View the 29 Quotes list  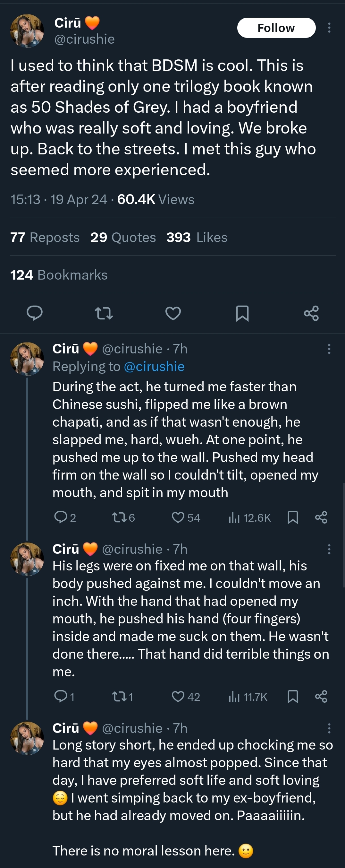[x=123, y=237]
